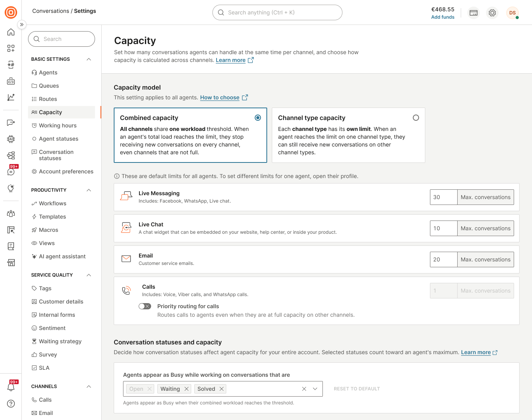532x420 pixels.
Task: Open the notifications bell icon
Action: pyautogui.click(x=11, y=387)
